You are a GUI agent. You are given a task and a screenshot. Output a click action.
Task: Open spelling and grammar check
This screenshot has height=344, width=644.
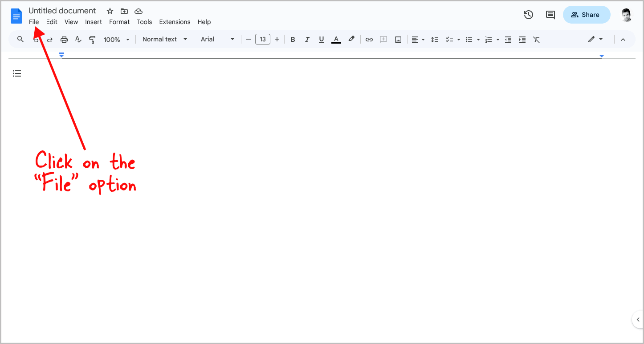[x=78, y=39]
